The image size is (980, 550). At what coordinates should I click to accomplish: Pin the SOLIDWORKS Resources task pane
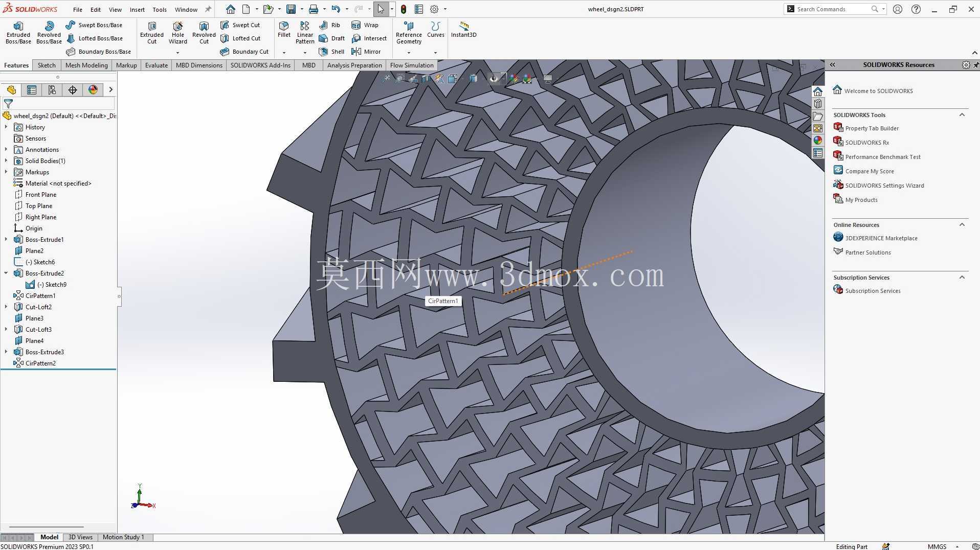pos(976,65)
